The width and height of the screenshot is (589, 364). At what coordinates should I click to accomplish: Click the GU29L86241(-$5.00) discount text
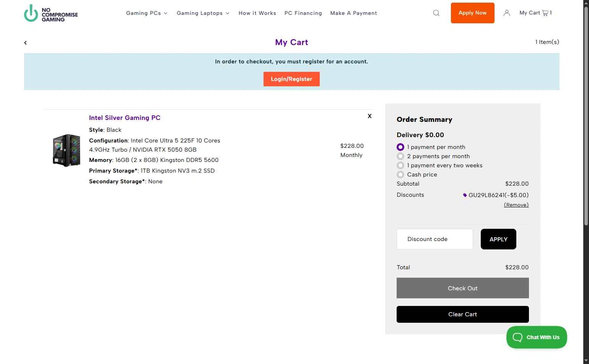tap(498, 195)
